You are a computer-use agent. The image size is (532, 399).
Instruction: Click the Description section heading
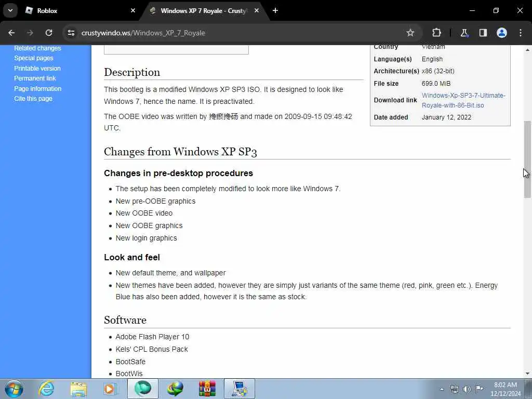[x=132, y=72]
